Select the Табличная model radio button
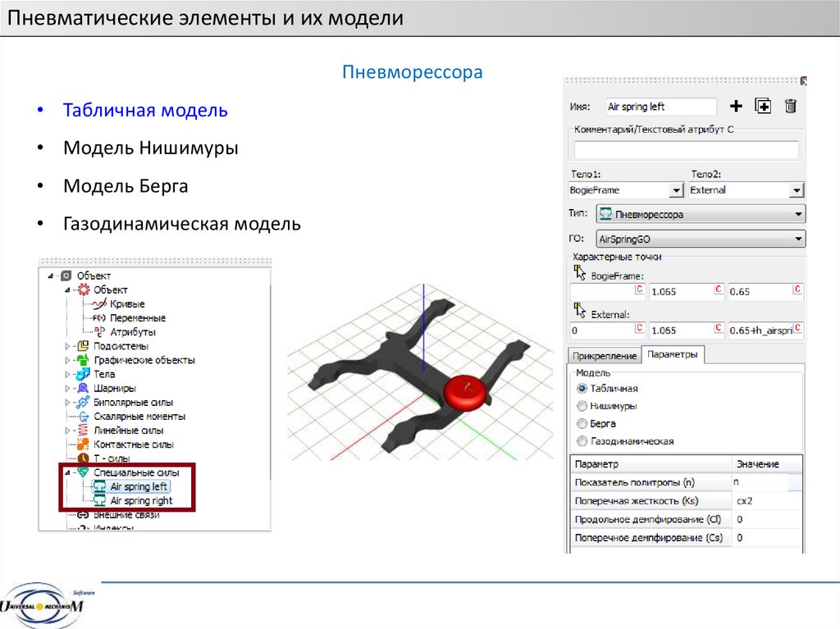Viewport: 840px width, 629px height. (x=582, y=389)
